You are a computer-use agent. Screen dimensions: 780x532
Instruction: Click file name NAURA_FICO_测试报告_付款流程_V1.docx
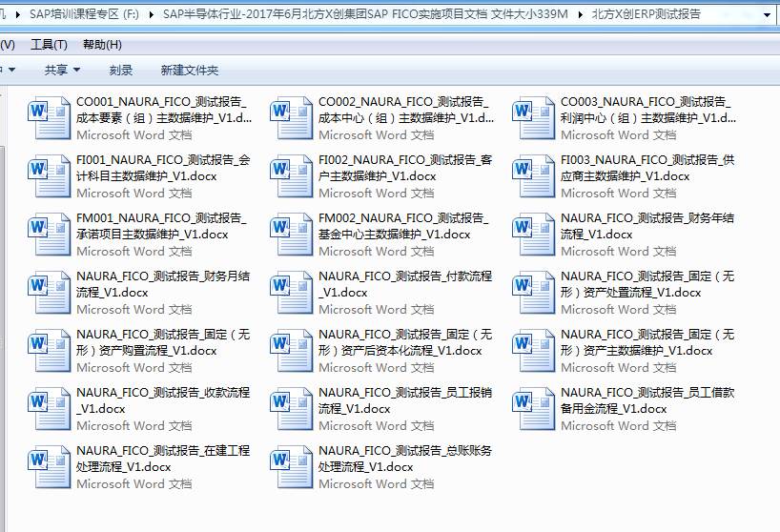pos(405,284)
